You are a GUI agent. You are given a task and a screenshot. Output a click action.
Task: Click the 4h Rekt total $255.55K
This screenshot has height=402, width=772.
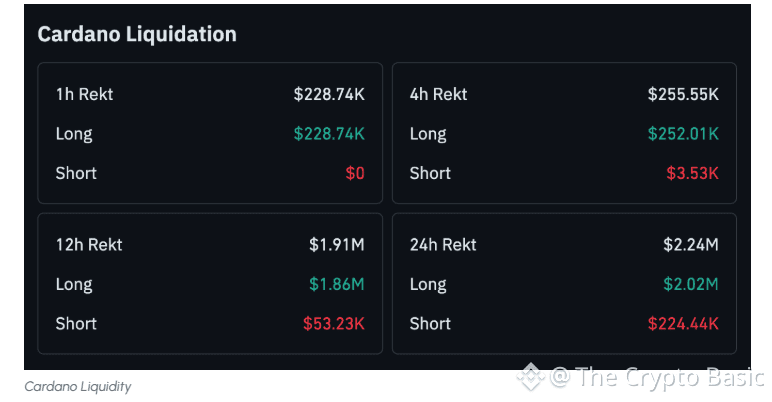tap(683, 94)
